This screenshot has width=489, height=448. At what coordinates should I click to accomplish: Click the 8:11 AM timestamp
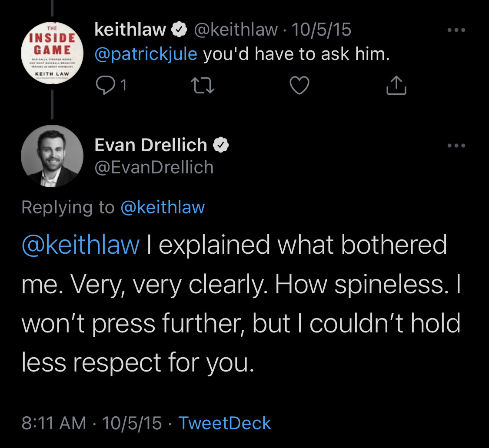point(53,423)
